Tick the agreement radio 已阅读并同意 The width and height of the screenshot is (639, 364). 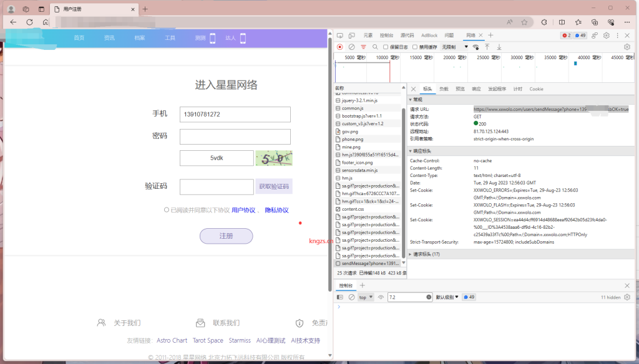point(166,209)
